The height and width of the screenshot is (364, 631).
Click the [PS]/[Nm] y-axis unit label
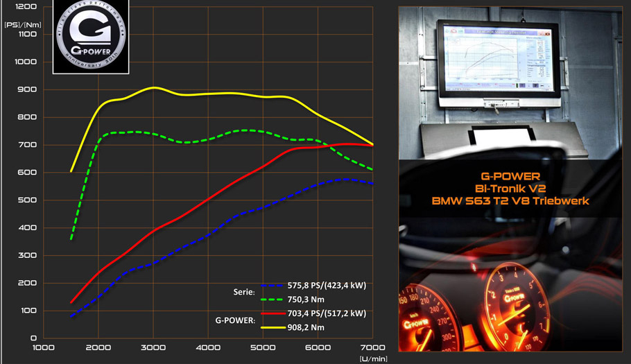22,24
